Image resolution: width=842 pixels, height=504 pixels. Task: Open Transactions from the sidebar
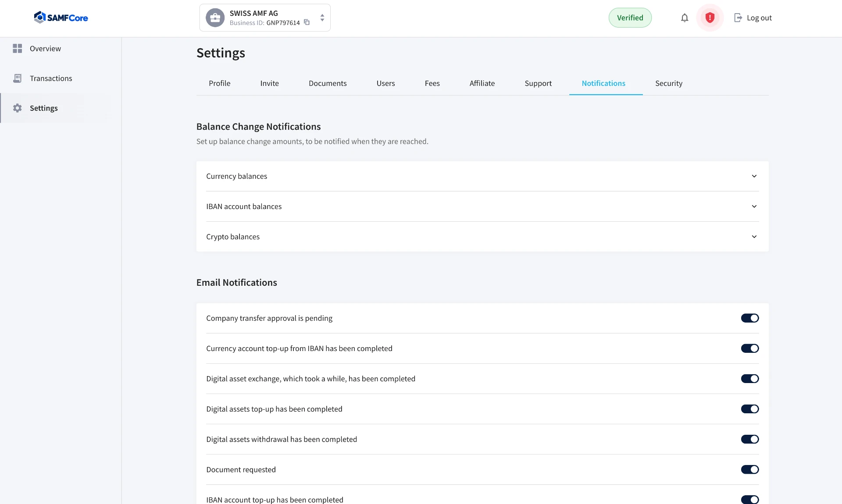pos(51,78)
